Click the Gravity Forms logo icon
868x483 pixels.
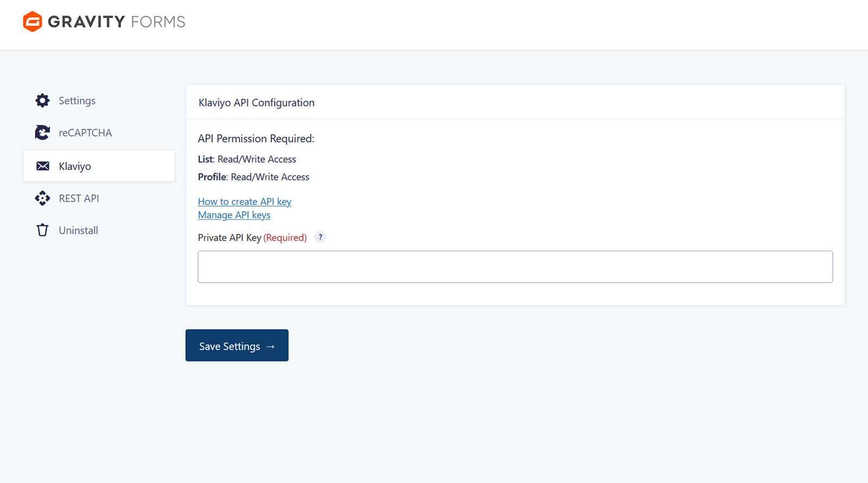tap(33, 22)
